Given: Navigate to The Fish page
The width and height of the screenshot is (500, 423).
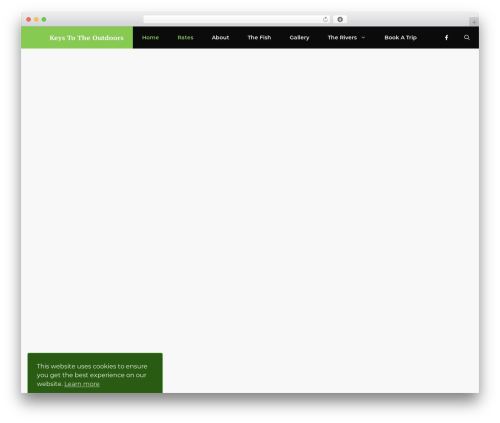Looking at the screenshot, I should (259, 38).
